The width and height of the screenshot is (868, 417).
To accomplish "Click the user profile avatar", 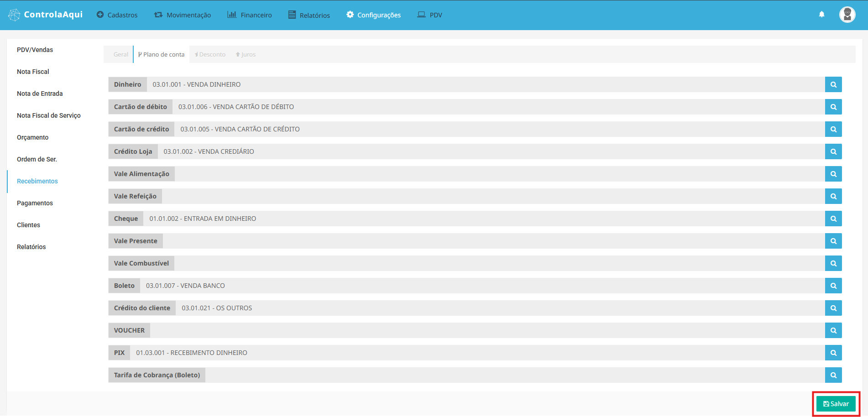I will tap(847, 15).
